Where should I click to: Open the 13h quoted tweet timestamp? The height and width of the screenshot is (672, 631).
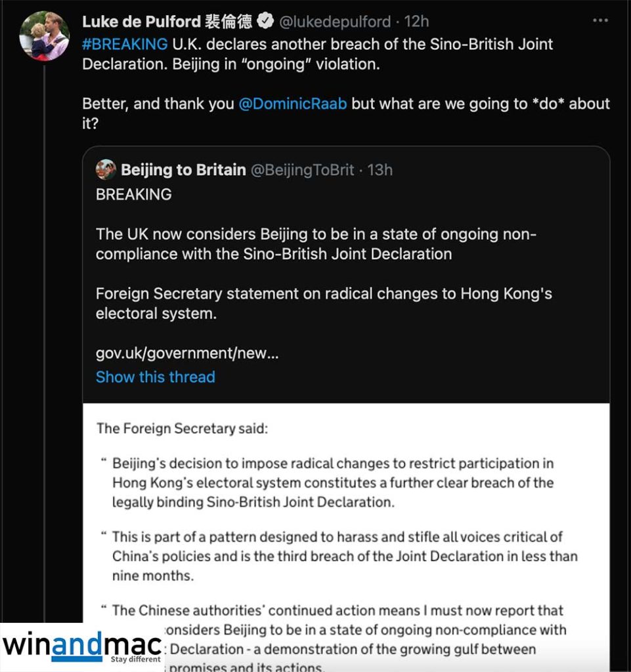pos(380,170)
